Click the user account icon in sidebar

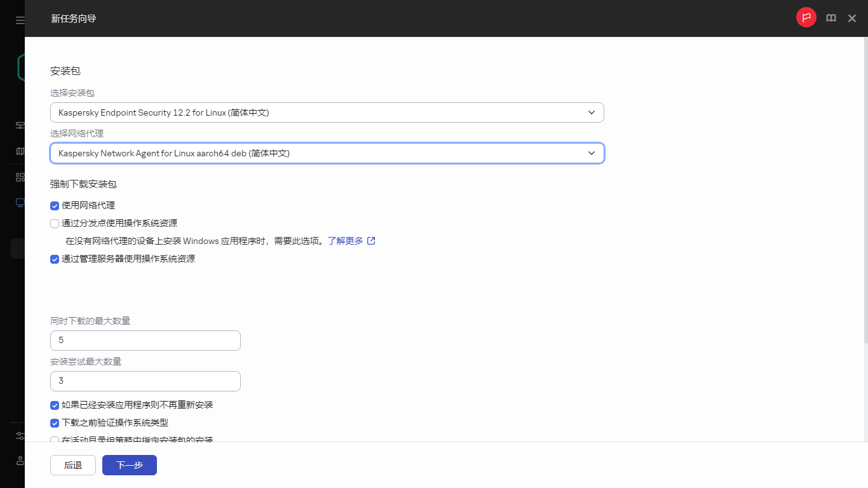tap(19, 461)
